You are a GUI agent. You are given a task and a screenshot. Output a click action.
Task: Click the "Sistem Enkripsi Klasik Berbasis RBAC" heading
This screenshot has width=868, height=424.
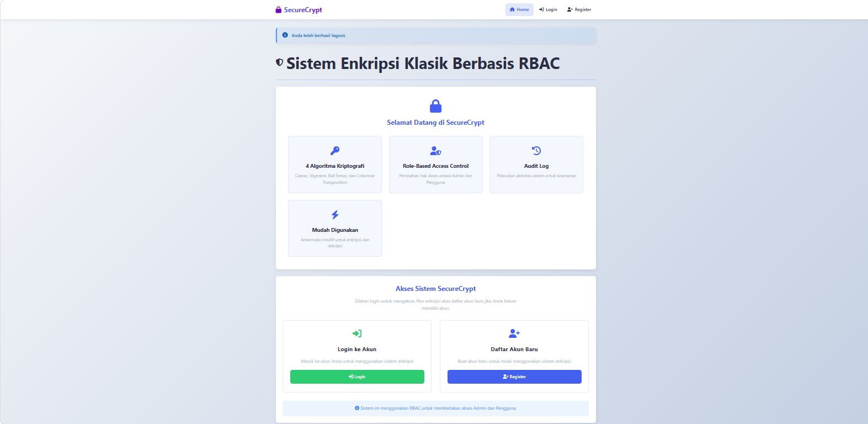[423, 63]
